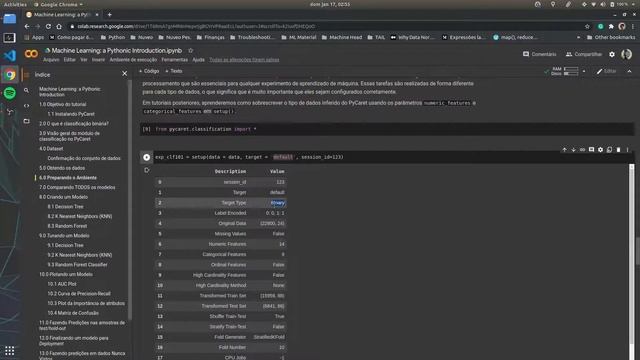
Task: Jump to 4.0 Dataset section
Action: 51,149
